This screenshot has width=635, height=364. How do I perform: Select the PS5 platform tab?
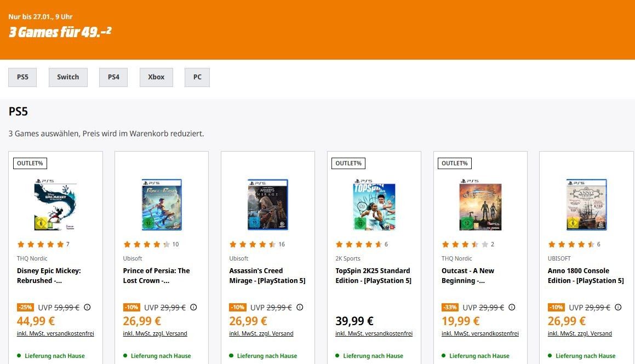click(22, 77)
